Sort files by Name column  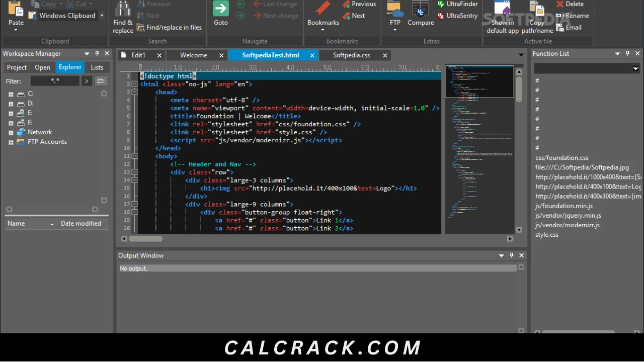[30, 223]
